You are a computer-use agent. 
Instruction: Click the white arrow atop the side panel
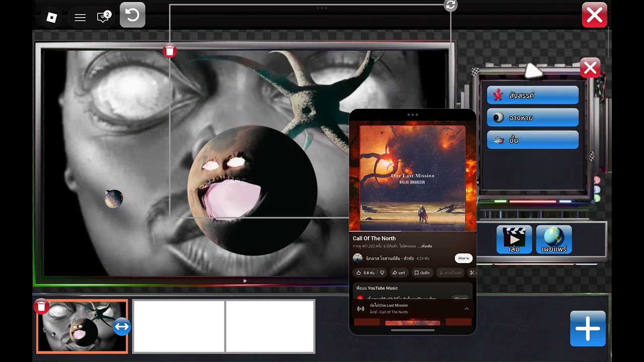point(533,71)
